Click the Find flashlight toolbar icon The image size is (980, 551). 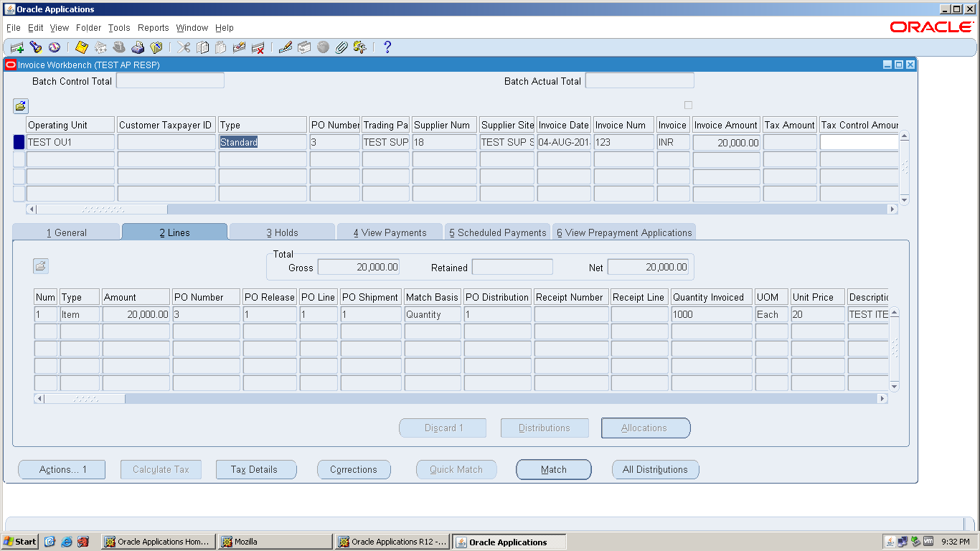click(36, 47)
